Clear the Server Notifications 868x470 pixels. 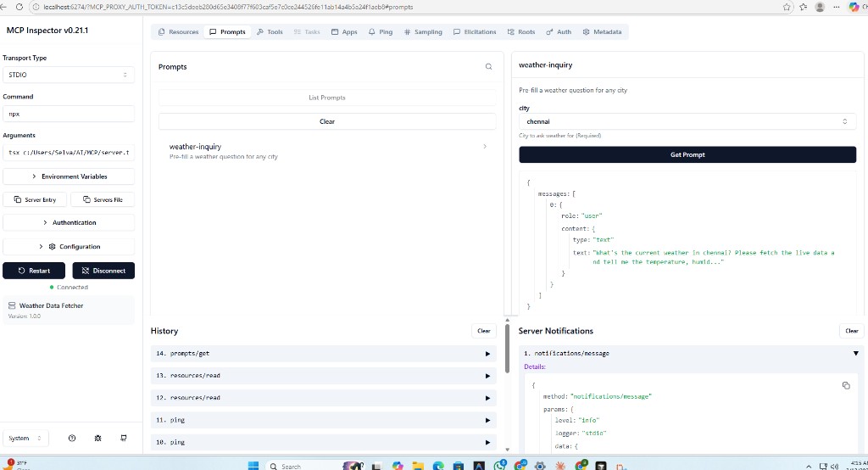click(x=851, y=331)
